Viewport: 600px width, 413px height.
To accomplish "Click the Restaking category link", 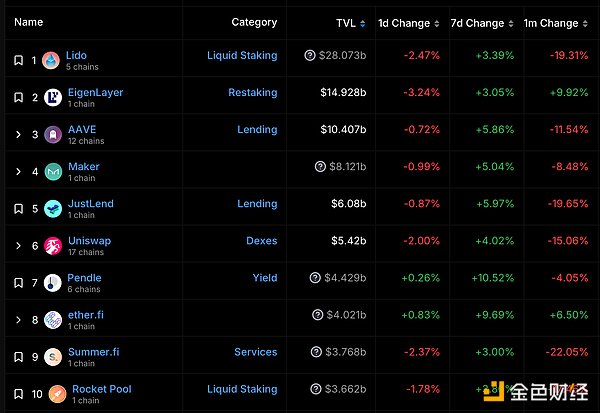I will pyautogui.click(x=252, y=92).
